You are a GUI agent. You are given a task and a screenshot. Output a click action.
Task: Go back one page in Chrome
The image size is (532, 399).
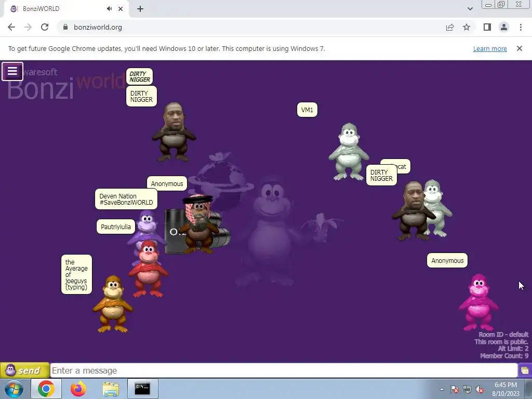click(x=11, y=27)
